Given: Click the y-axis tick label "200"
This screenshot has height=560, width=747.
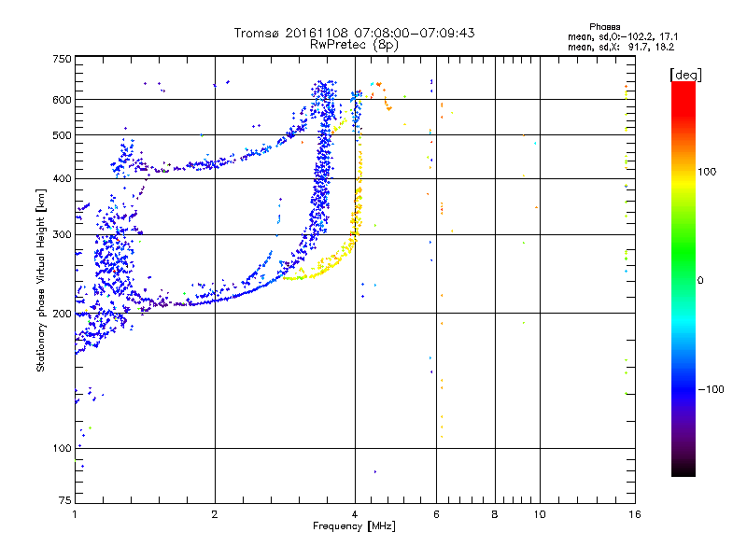Looking at the screenshot, I should [x=62, y=314].
